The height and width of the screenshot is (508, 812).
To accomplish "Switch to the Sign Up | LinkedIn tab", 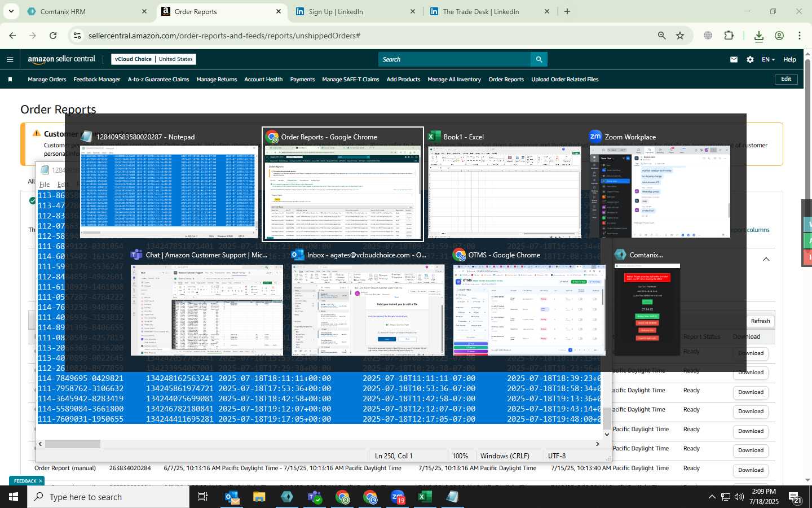I will pyautogui.click(x=356, y=11).
